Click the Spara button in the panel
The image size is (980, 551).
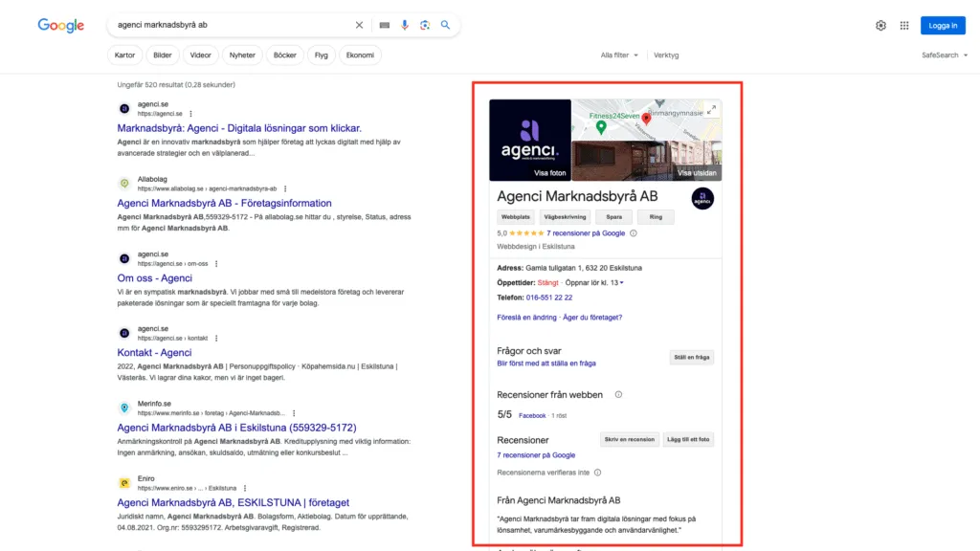point(613,217)
